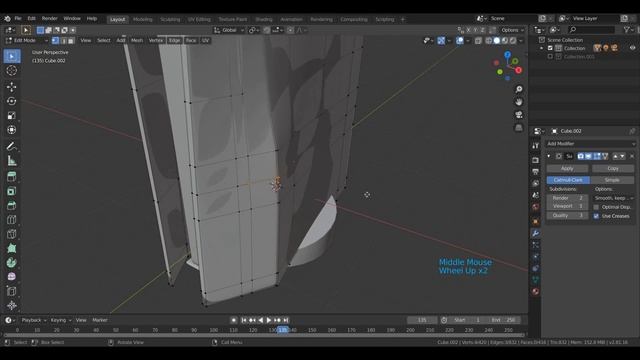Switch to wireframe viewport shading
The height and width of the screenshot is (360, 640).
[489, 40]
